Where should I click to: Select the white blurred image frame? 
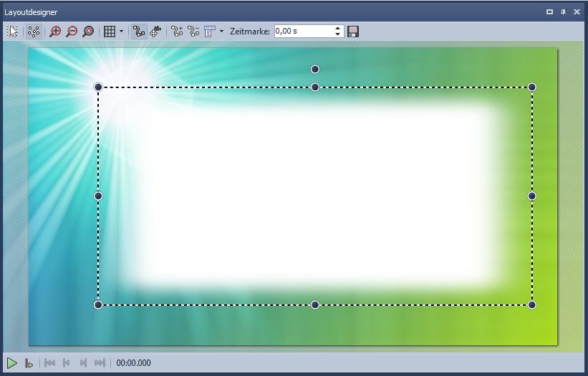tap(315, 196)
